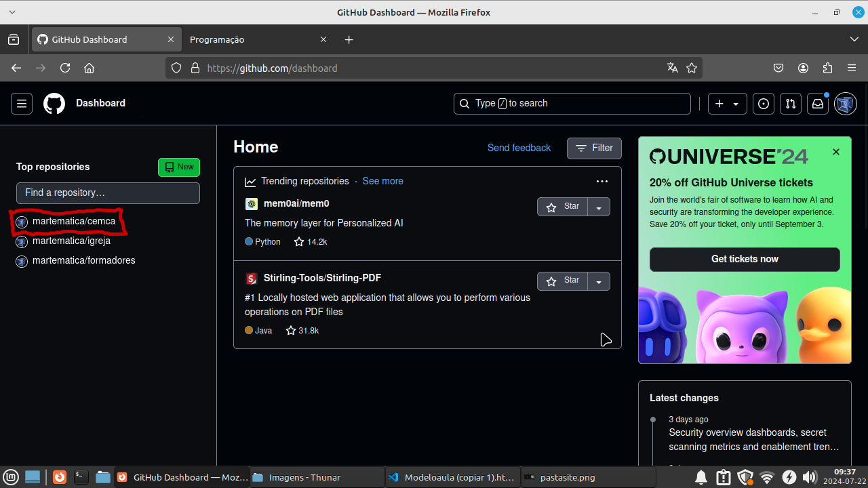Open the Firefox account icon

point(804,68)
